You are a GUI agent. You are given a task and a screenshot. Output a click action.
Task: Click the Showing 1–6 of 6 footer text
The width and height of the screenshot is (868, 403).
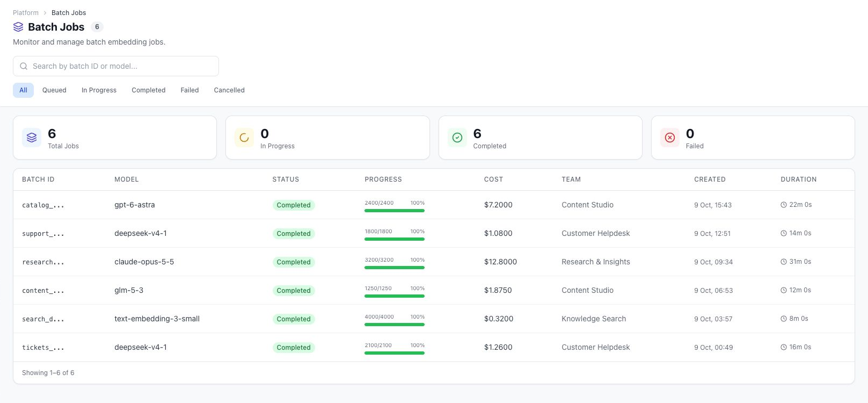pos(48,373)
